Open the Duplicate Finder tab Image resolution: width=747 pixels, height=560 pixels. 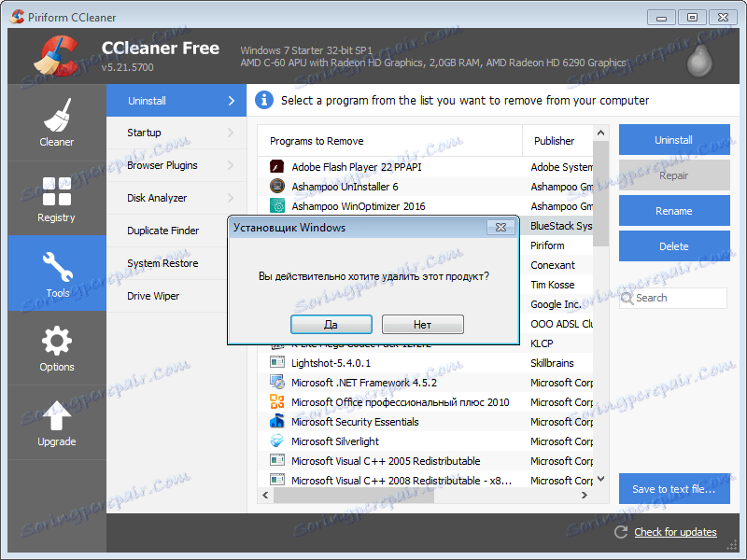tap(167, 231)
